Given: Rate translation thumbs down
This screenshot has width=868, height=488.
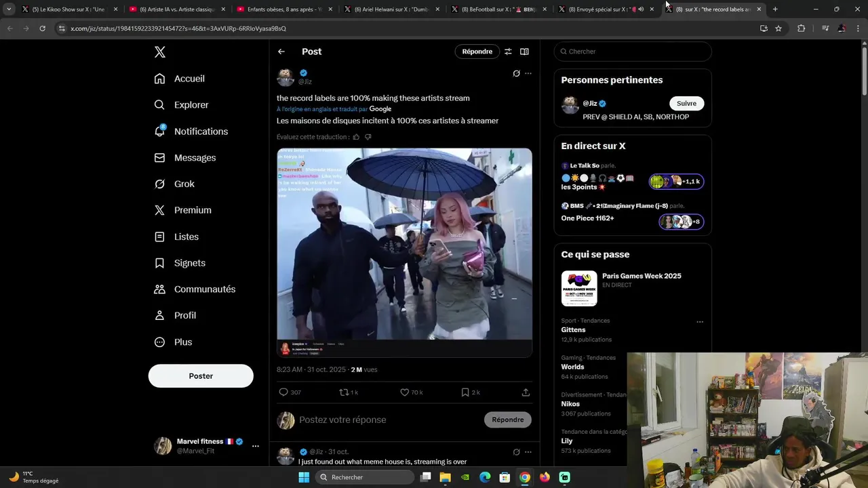Looking at the screenshot, I should [368, 137].
